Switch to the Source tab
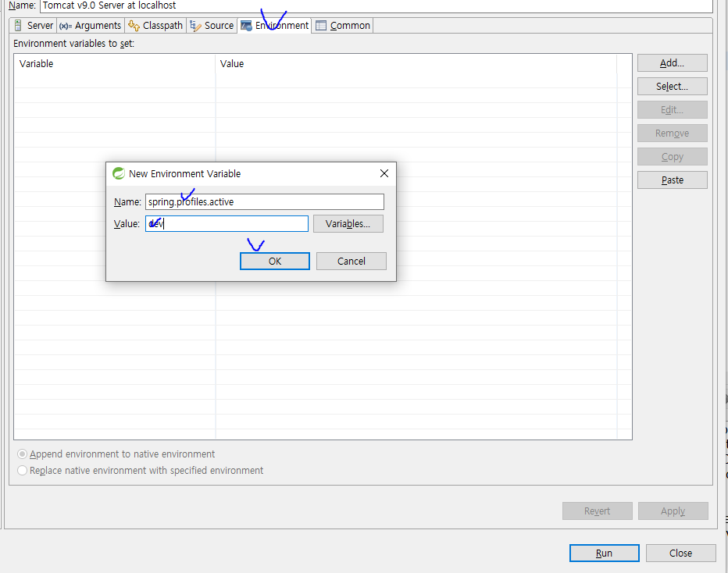The height and width of the screenshot is (573, 728). point(212,26)
